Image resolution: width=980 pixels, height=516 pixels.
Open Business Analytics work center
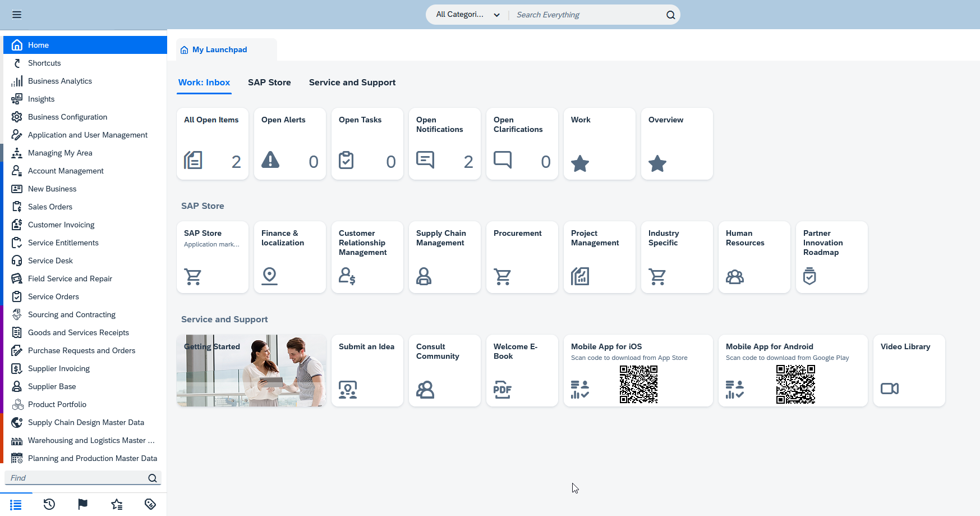pyautogui.click(x=85, y=81)
